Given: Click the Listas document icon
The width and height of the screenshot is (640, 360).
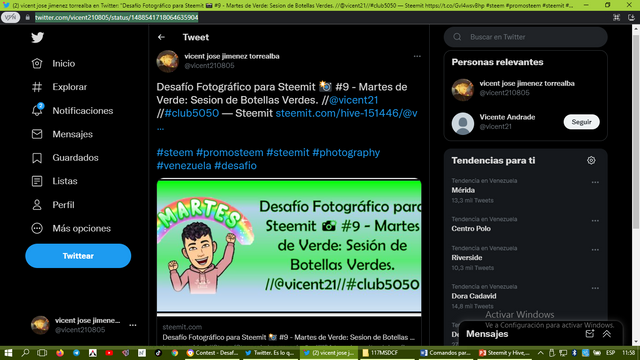Looking at the screenshot, I should click(37, 181).
